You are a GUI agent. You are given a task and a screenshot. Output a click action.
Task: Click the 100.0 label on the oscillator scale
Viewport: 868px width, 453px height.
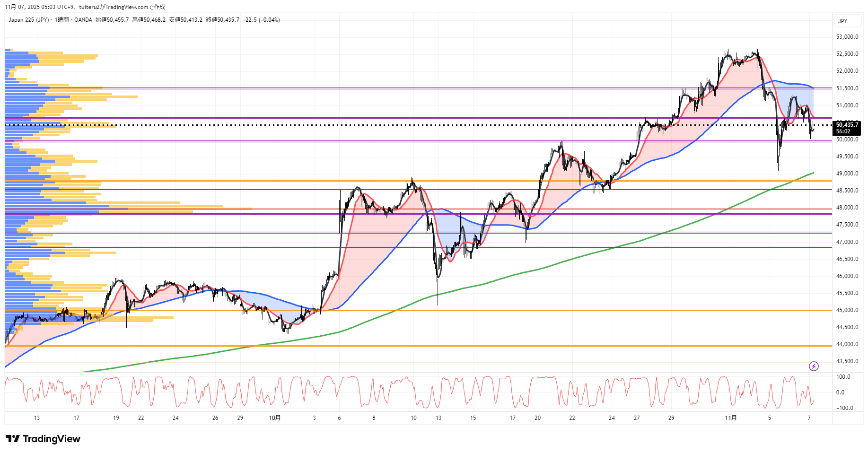click(843, 377)
